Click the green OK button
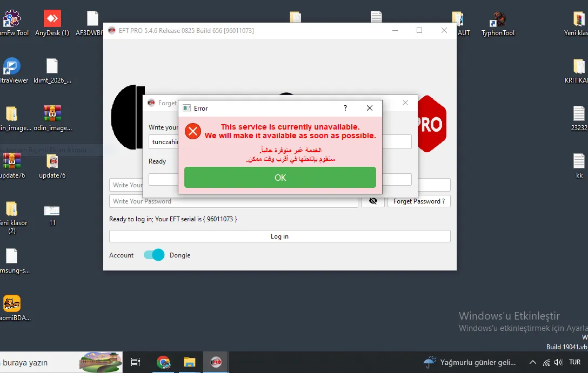The height and width of the screenshot is (373, 588). [x=280, y=178]
